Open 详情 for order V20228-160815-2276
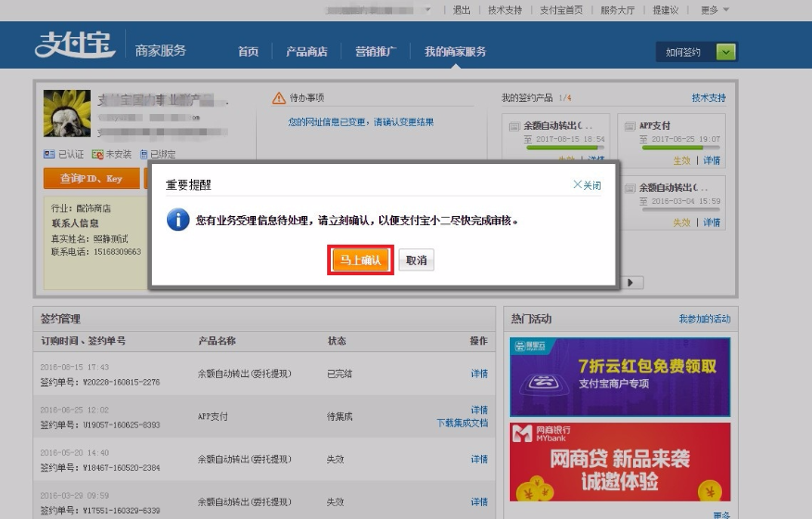 [479, 373]
